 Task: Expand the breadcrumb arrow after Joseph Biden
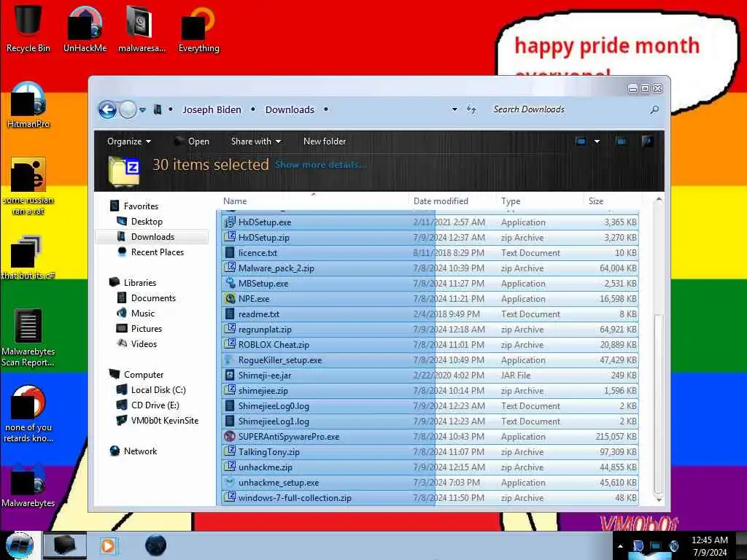point(253,109)
